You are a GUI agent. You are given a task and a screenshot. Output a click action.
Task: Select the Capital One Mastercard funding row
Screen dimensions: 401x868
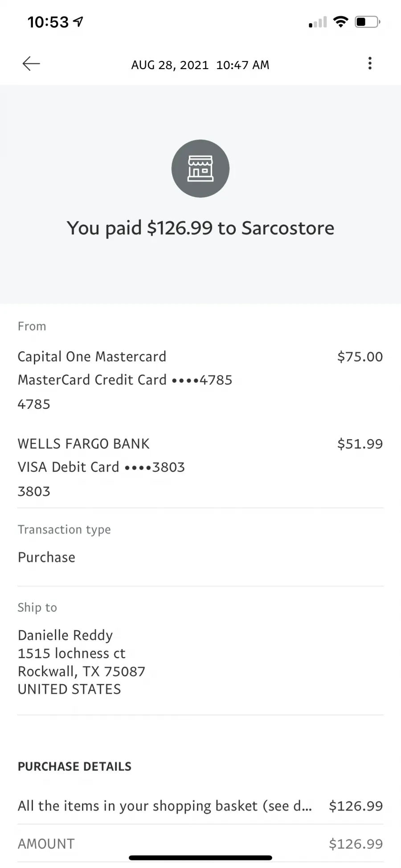coord(200,380)
